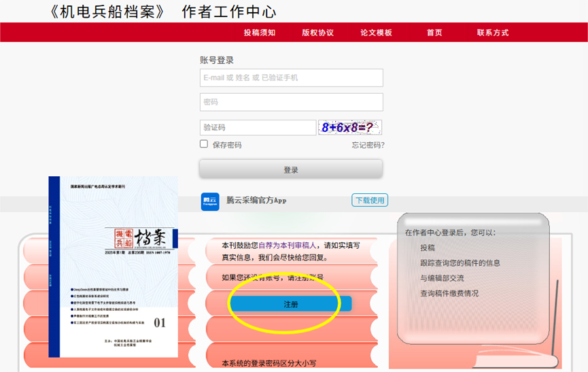
Task: Click the blue 腾云 app icon
Action: (210, 201)
